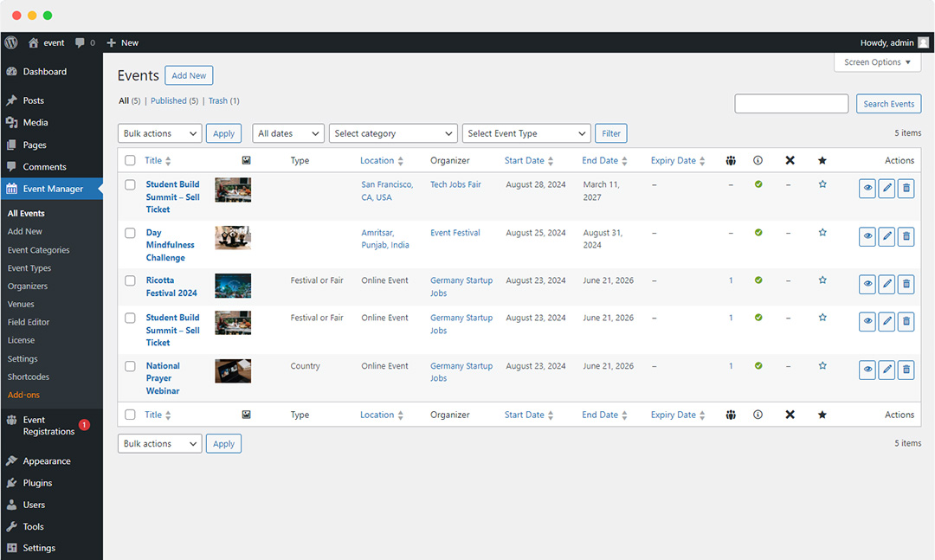Click the Add New button beside Events
935x560 pixels.
pos(189,76)
